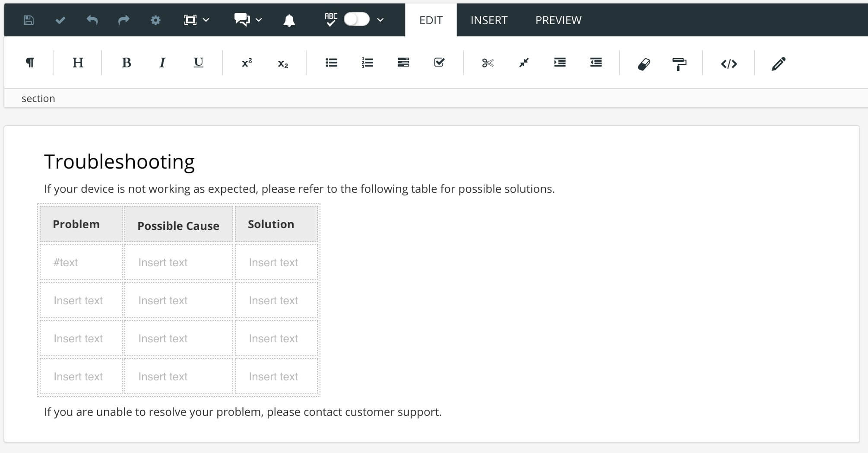Select the superscript formatting icon

pos(246,63)
